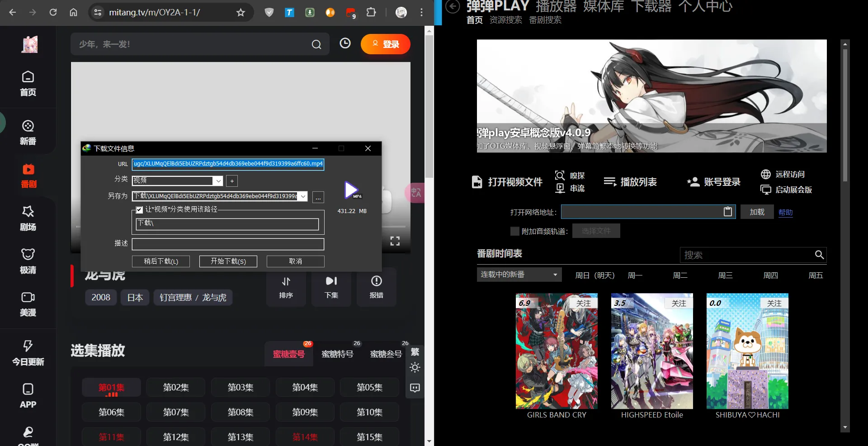
Task: Paste from clipboard into network address
Action: coord(727,212)
